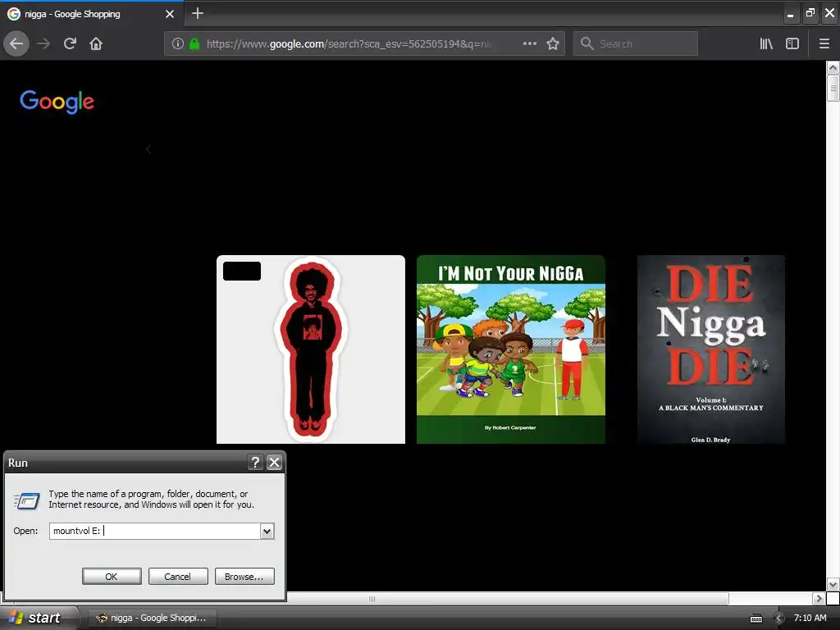Open the Firefox home page

click(96, 43)
